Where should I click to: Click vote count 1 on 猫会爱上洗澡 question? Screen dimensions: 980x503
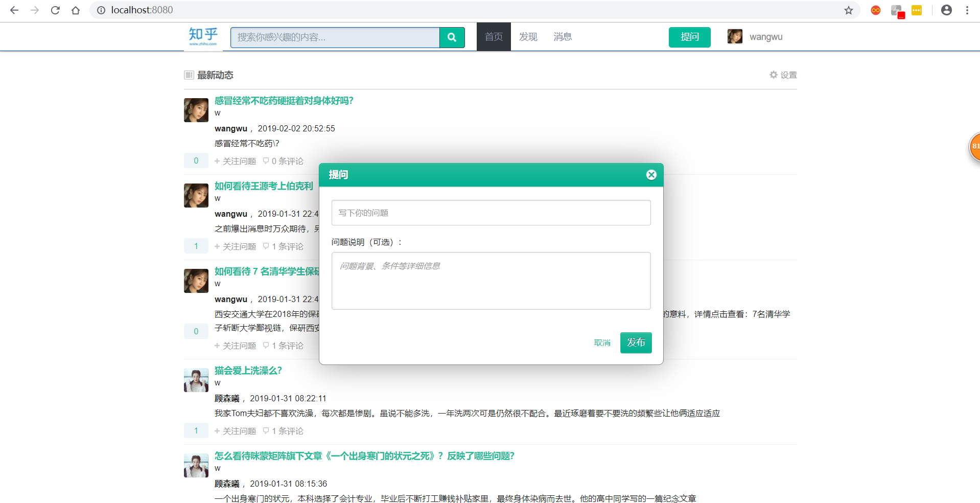pos(196,430)
